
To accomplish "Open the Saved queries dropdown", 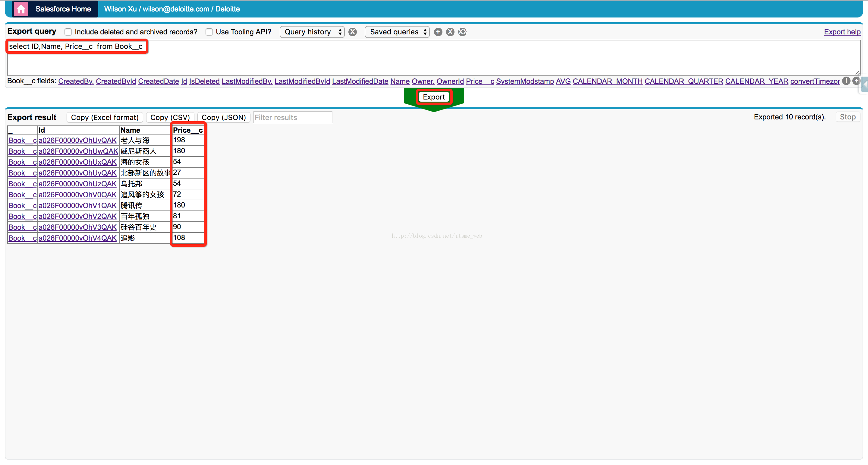I will coord(397,32).
